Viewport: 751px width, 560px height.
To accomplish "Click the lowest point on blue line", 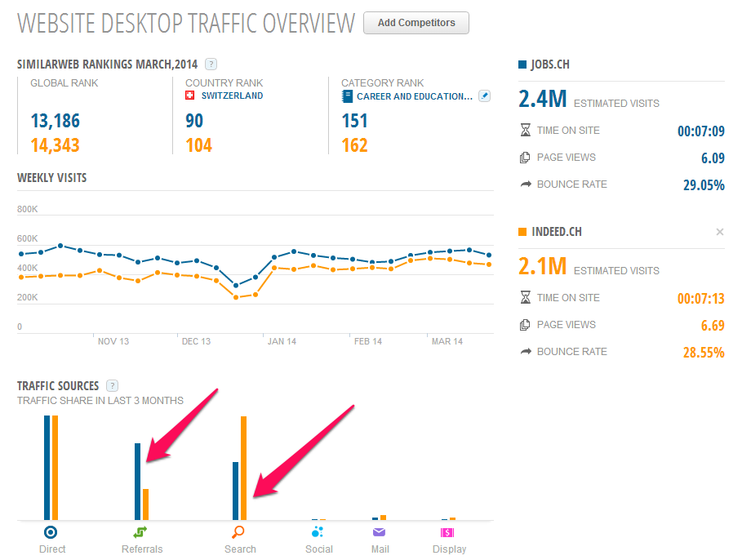I will [236, 286].
